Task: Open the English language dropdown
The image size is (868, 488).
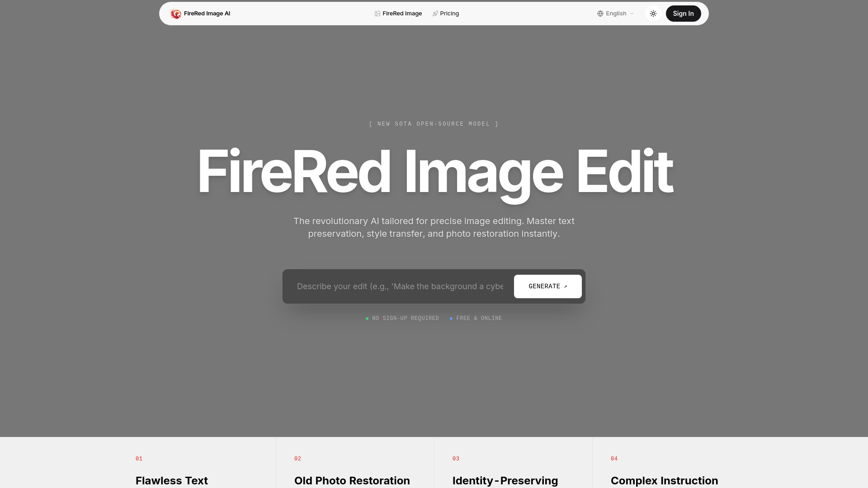Action: pos(615,14)
